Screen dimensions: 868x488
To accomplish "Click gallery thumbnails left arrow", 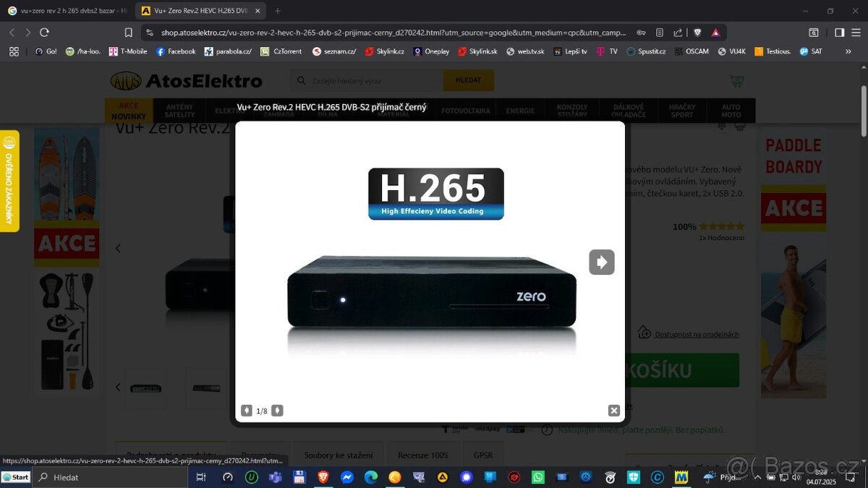I will pyautogui.click(x=118, y=388).
